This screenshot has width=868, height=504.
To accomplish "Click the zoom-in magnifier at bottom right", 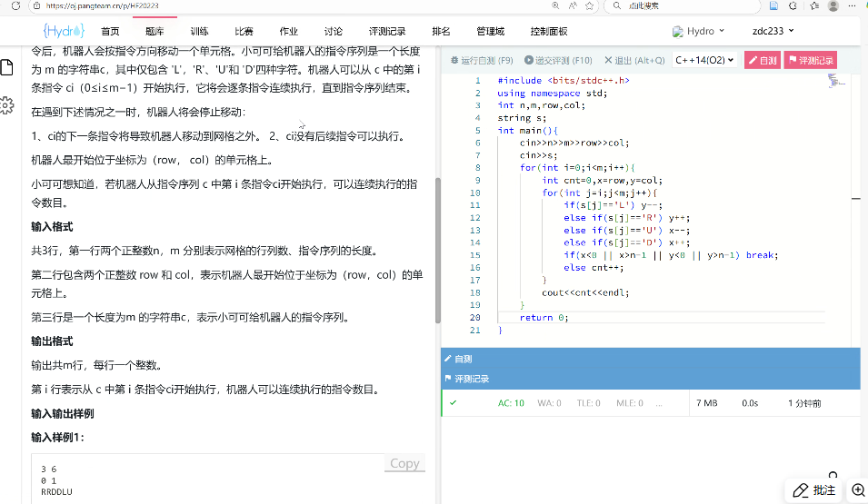I will [857, 490].
